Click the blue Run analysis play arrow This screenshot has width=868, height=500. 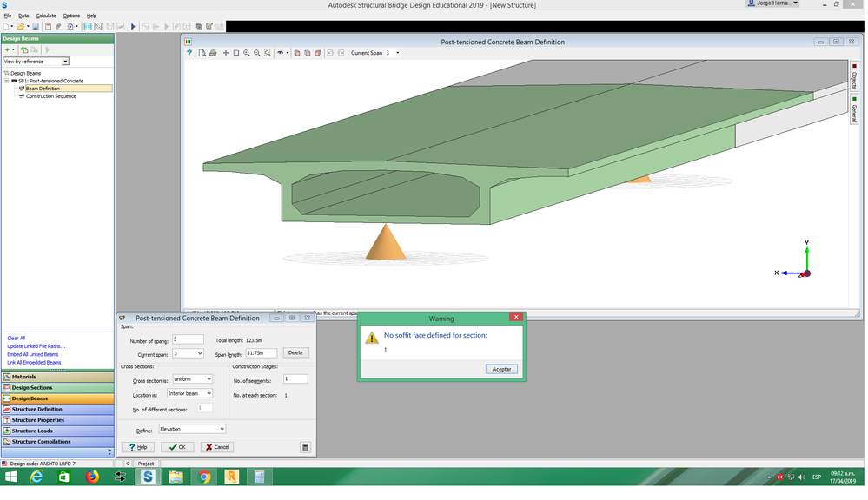tap(133, 27)
